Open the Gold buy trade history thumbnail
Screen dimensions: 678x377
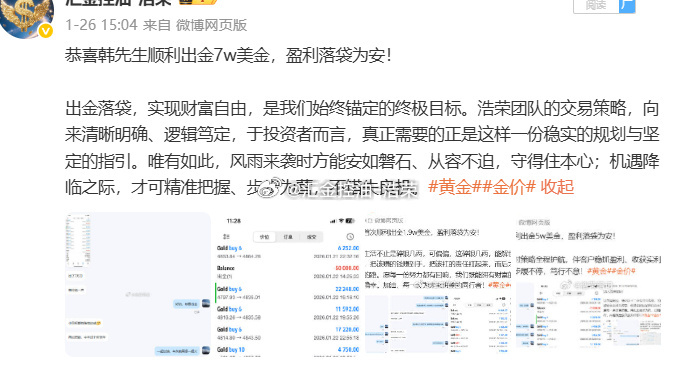[288, 284]
